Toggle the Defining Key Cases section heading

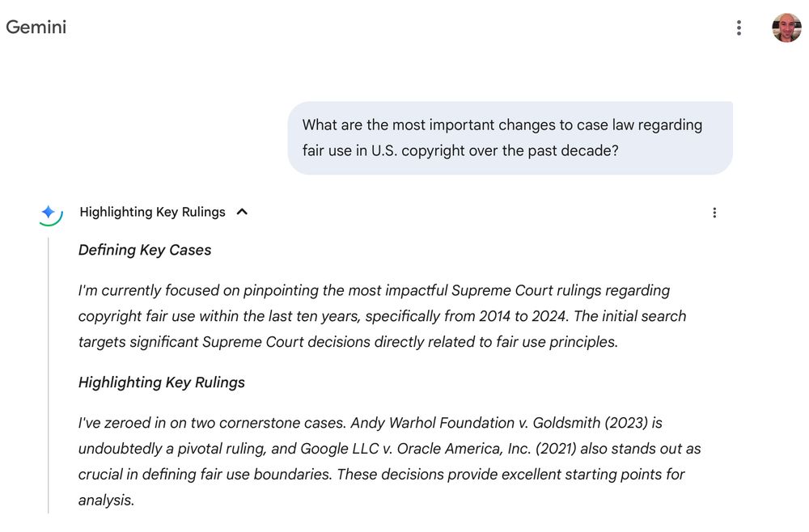144,250
